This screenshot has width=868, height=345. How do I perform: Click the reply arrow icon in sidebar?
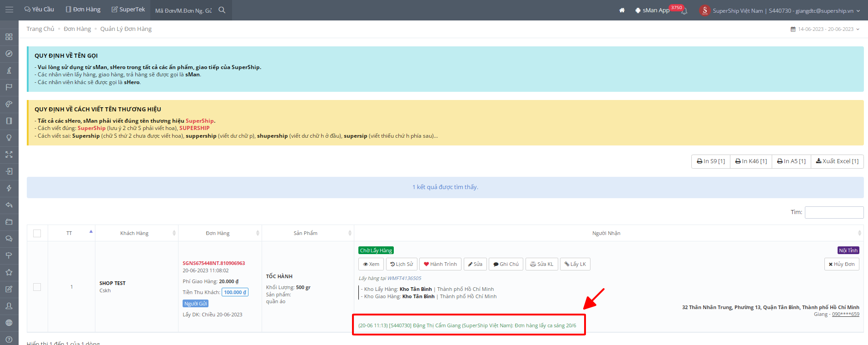9,205
